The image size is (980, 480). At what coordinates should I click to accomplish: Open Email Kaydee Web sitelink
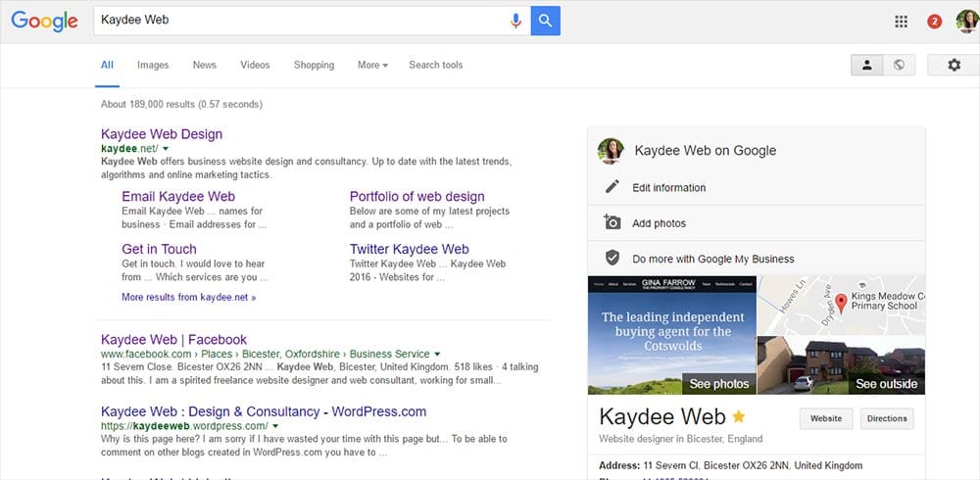click(x=178, y=196)
